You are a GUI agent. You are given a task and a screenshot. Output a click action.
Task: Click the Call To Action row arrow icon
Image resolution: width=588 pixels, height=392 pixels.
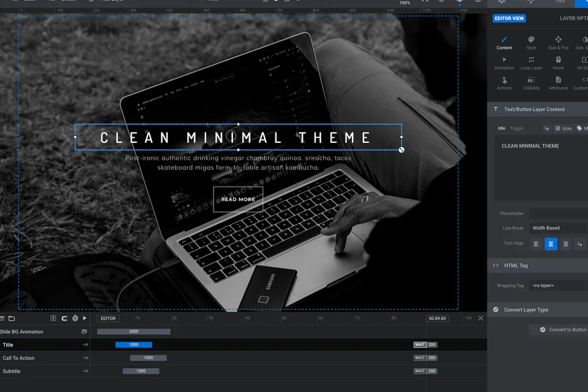click(85, 358)
